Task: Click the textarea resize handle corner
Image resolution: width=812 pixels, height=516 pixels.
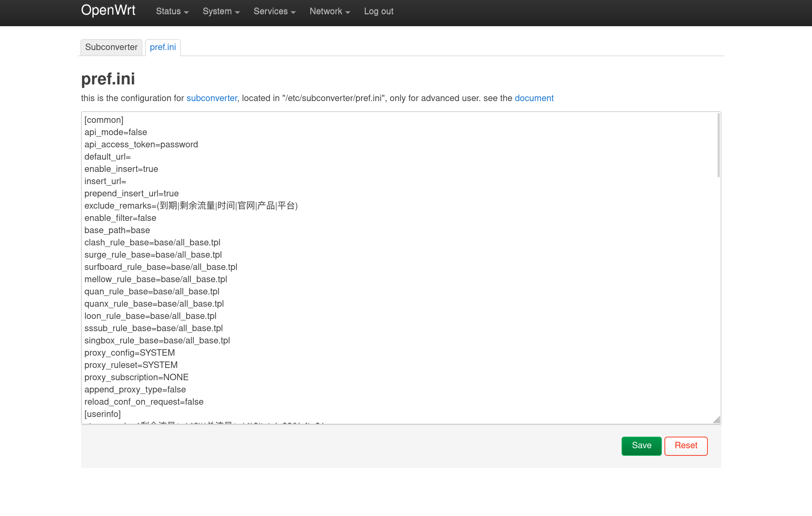Action: pos(717,420)
